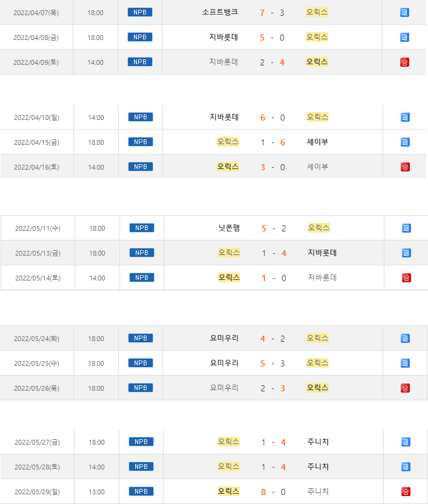
Task: Click the NPB badge in the 2022/05/25 row
Action: click(x=140, y=363)
